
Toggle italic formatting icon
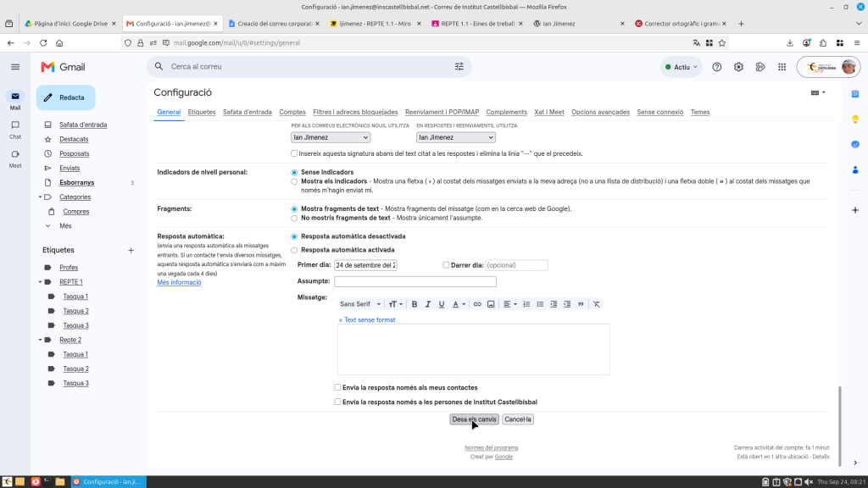428,304
